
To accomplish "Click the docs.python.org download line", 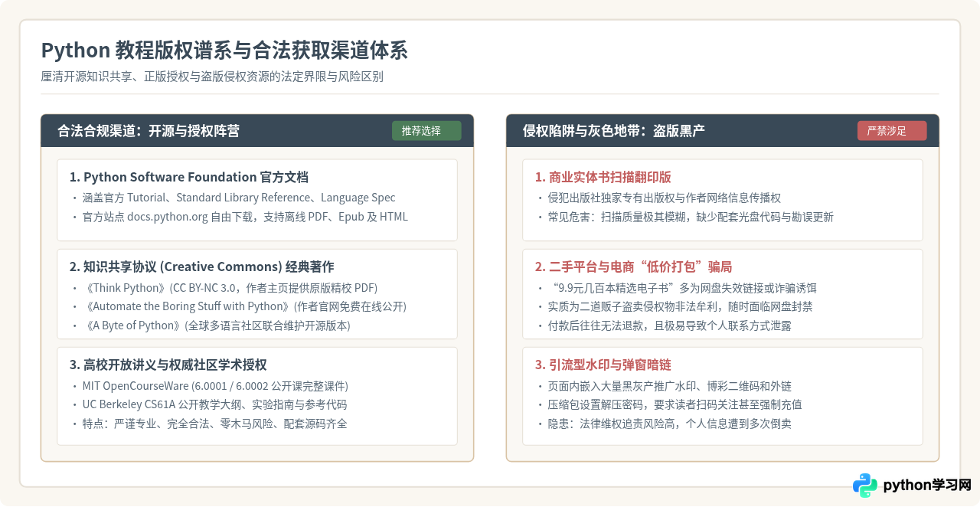I will point(245,217).
